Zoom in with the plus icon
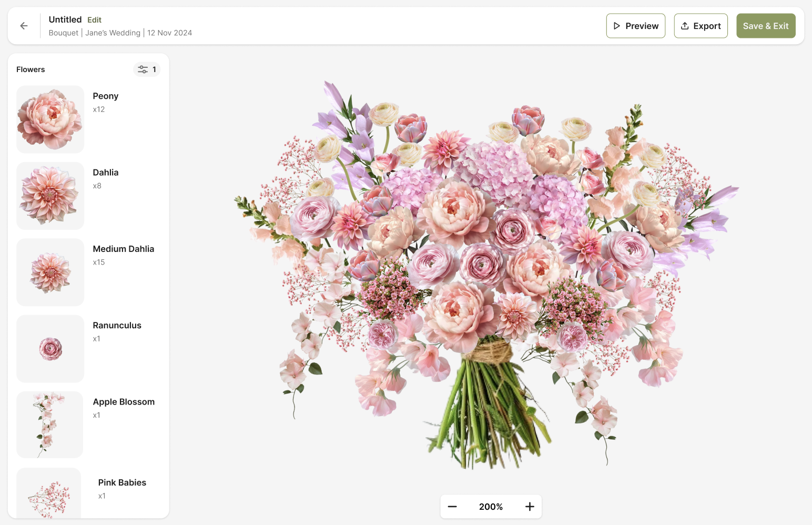812x525 pixels. [x=530, y=507]
